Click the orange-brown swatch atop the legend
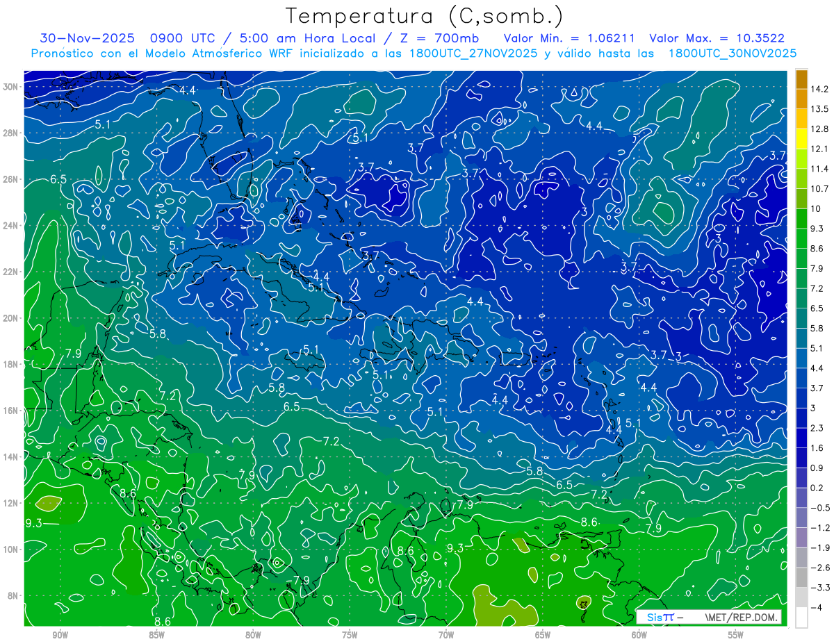 pos(801,79)
